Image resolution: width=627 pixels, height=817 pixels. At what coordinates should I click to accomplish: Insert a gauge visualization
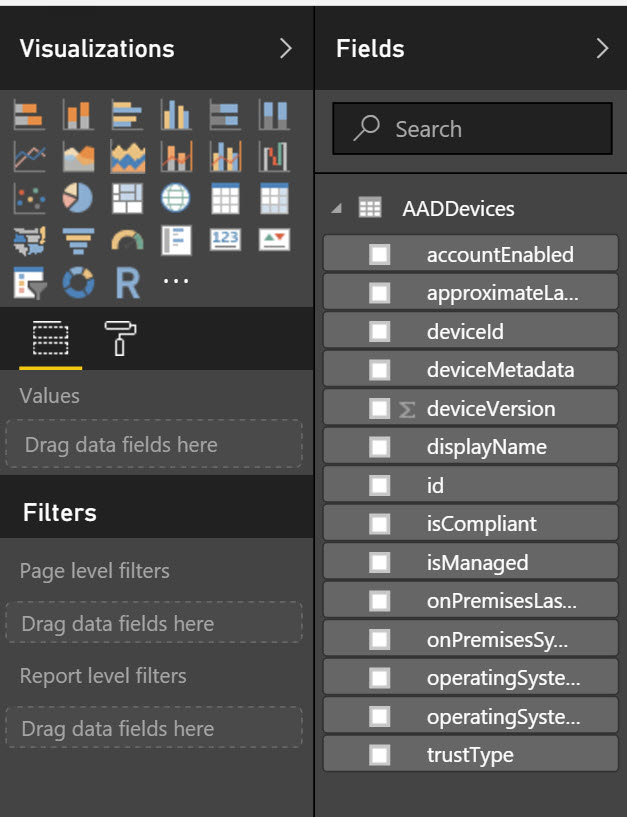pos(127,241)
